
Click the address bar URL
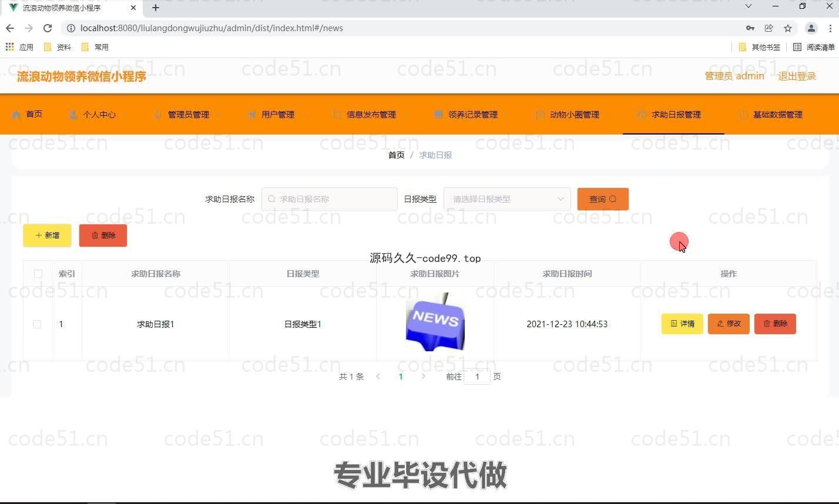pos(212,28)
